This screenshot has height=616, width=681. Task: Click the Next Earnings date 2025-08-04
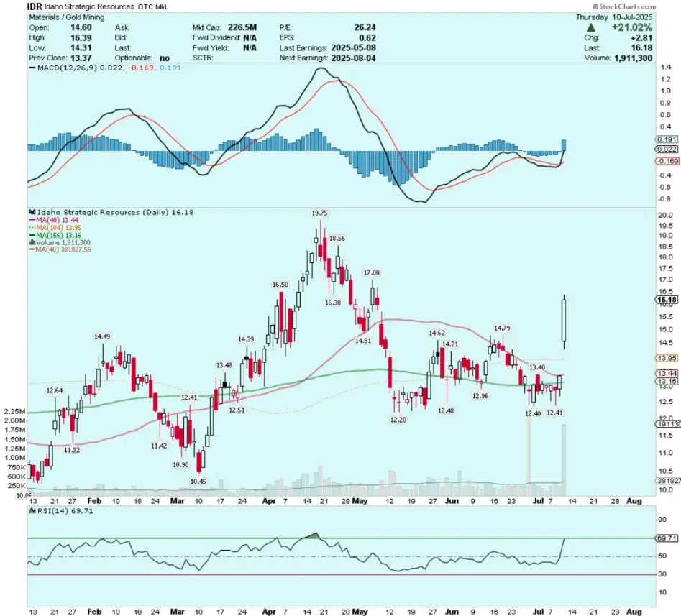tap(353, 58)
